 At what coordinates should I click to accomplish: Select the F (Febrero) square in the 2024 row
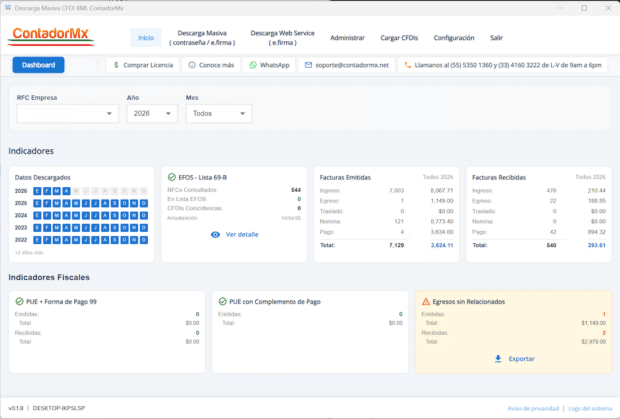(x=47, y=215)
